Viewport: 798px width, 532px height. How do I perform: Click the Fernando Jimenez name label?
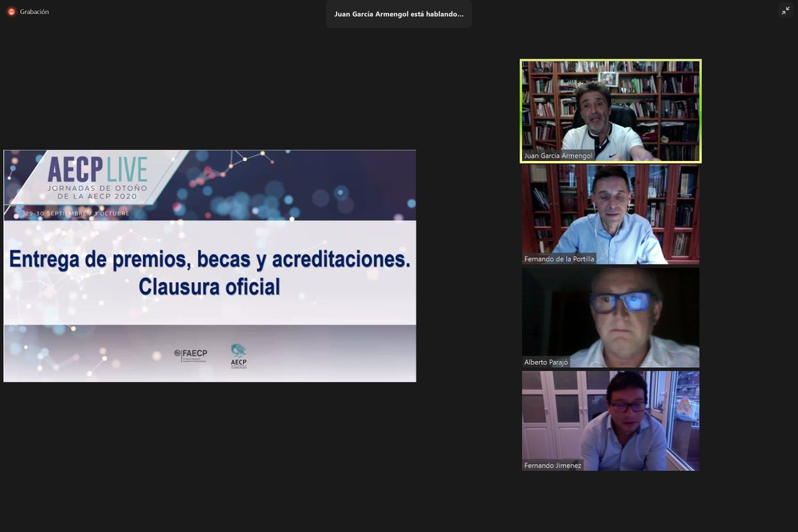coord(553,465)
